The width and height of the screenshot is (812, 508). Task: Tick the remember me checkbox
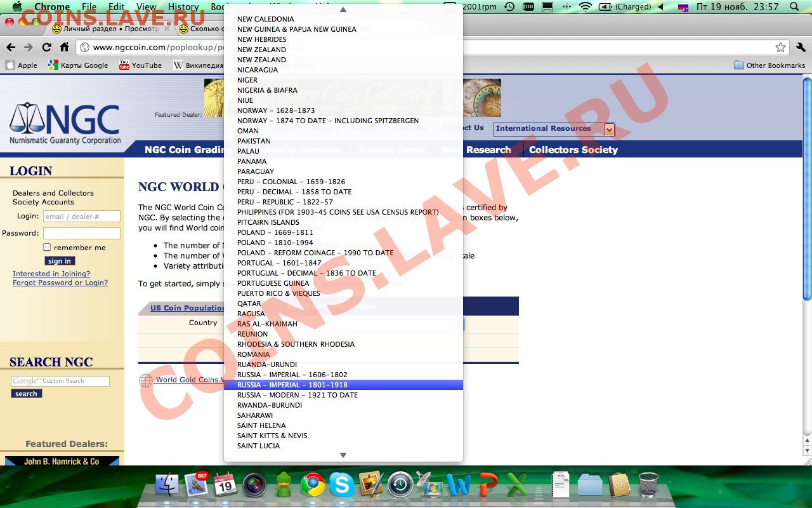47,247
